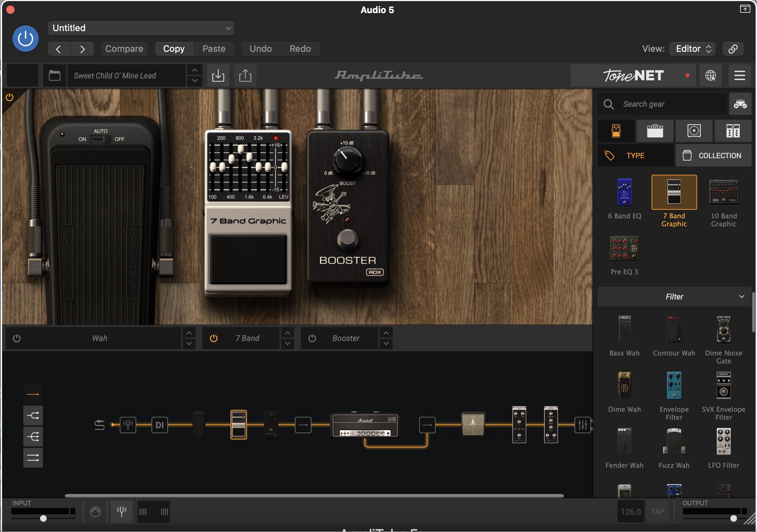Click the 7 Band Graphic footswitch

248,259
